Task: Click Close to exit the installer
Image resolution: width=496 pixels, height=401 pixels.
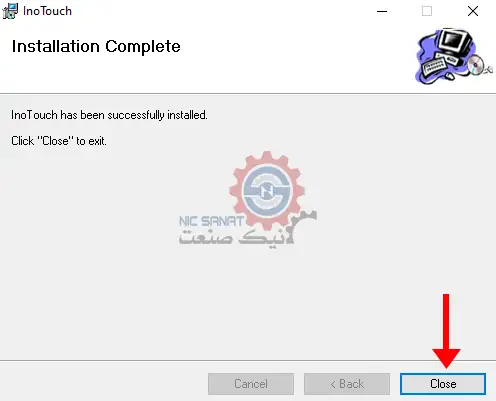Action: point(443,384)
